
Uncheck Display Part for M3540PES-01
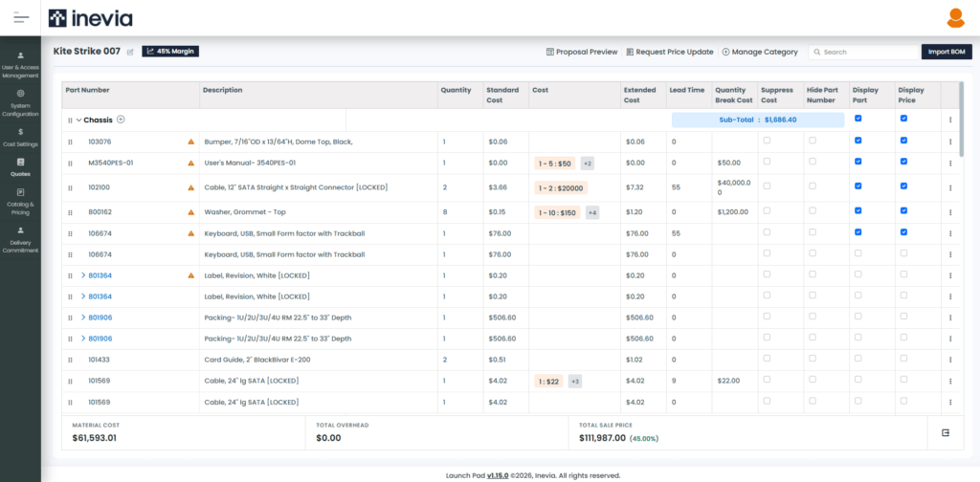[858, 161]
